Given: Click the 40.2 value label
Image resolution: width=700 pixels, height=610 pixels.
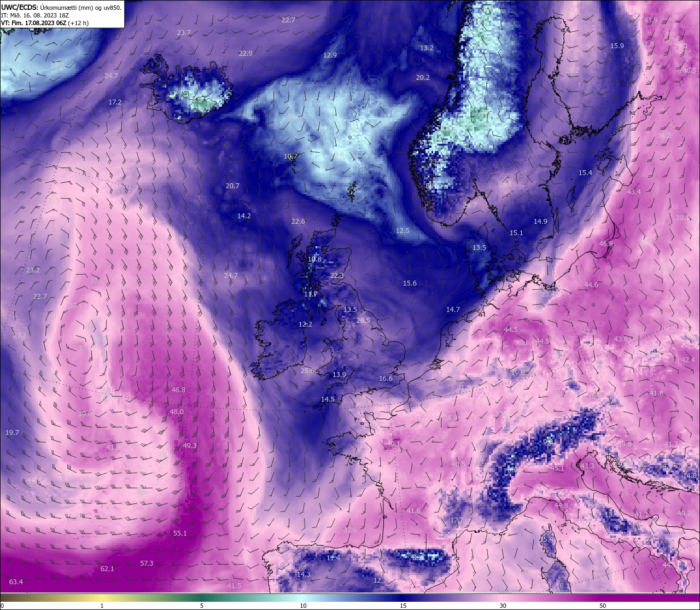Looking at the screenshot, I should point(684,513).
